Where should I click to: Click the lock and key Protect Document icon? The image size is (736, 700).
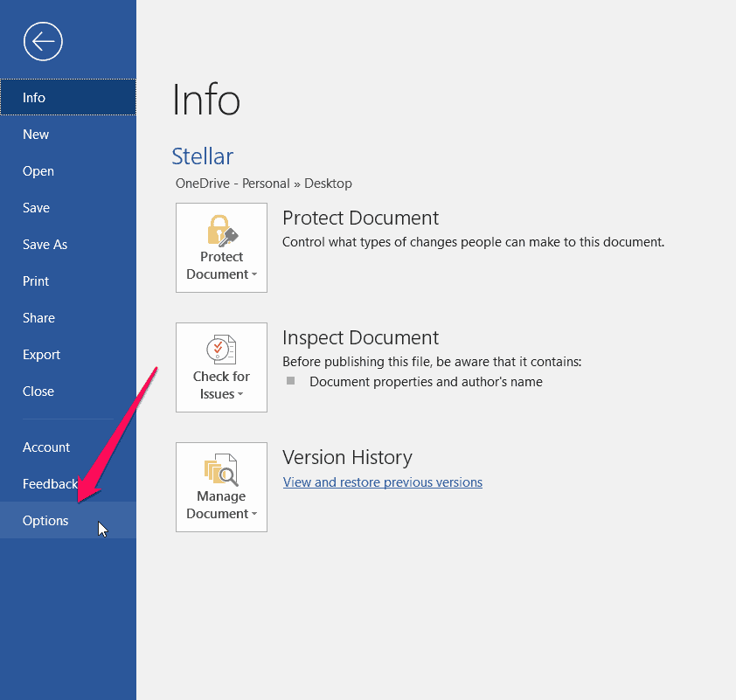coord(221,230)
